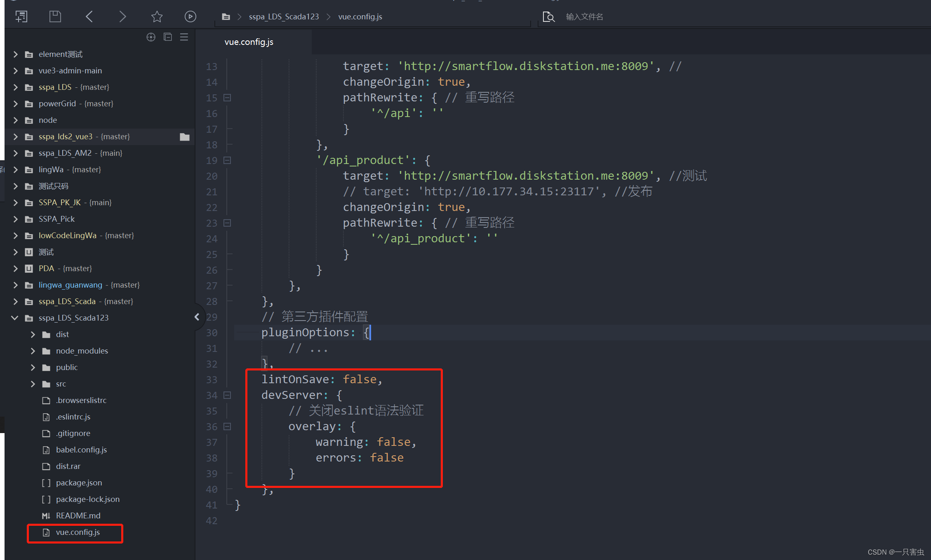Click the star bookmark icon

tap(157, 16)
